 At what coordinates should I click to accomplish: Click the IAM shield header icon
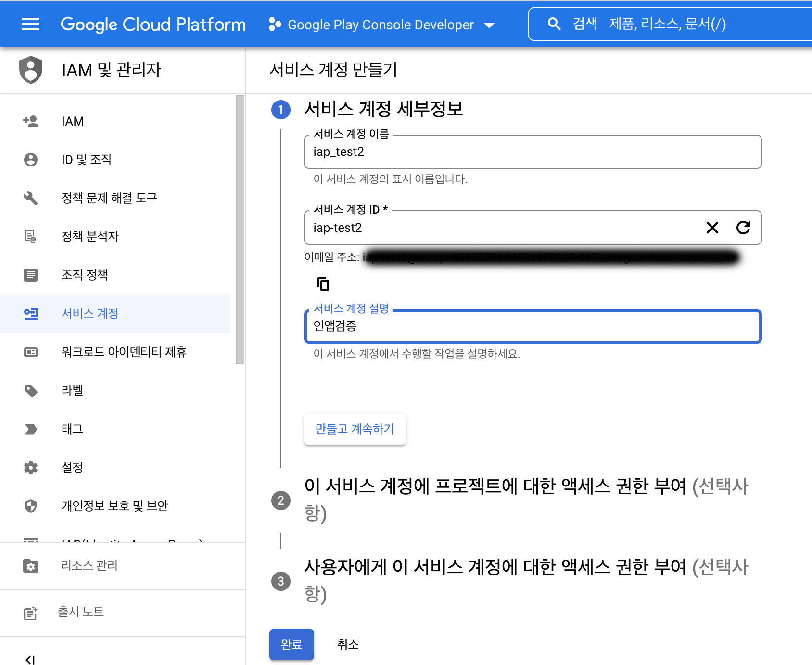coord(31,70)
